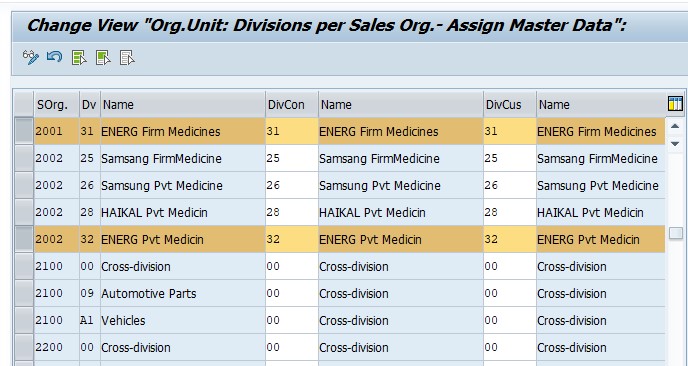The image size is (688, 366).
Task: Click the Undo change arrow icon
Action: click(54, 57)
